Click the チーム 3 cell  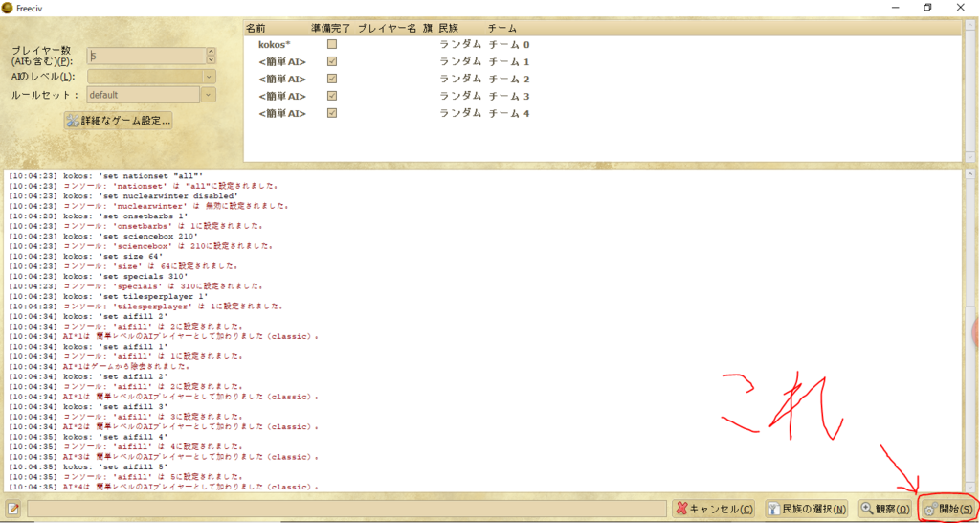pyautogui.click(x=509, y=96)
